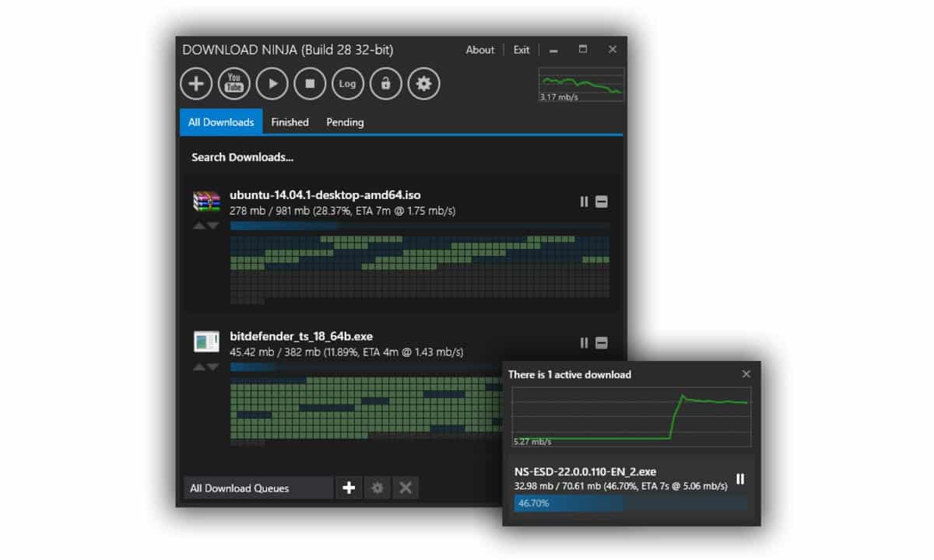Screen dimensions: 934x560
Task: Move ubuntu download up in queue
Action: tap(199, 226)
